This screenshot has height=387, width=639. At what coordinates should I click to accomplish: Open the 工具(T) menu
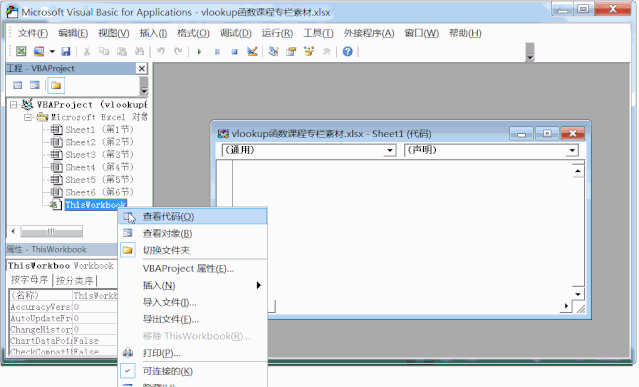318,33
